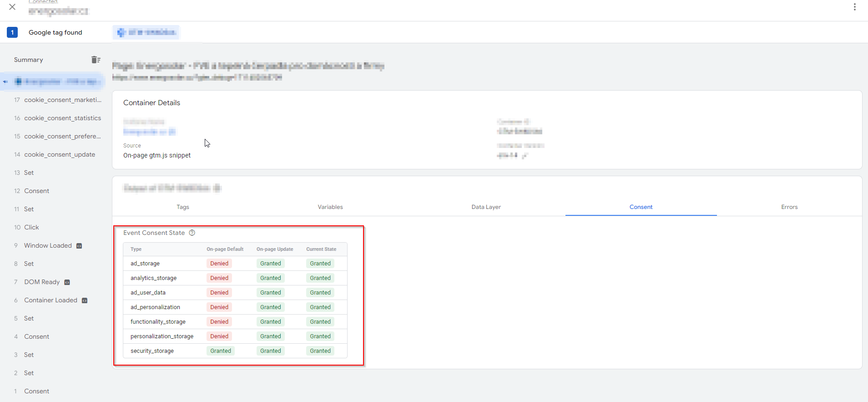Collapse the page event group arrow

[x=5, y=82]
